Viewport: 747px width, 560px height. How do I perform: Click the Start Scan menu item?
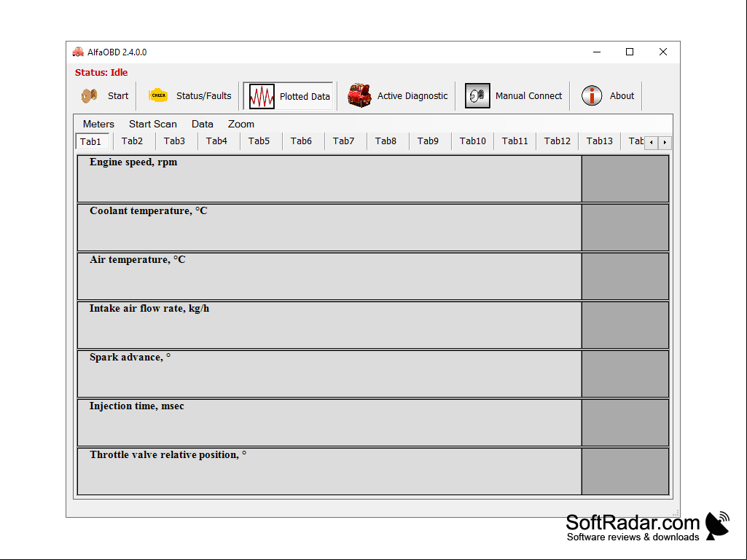point(152,124)
